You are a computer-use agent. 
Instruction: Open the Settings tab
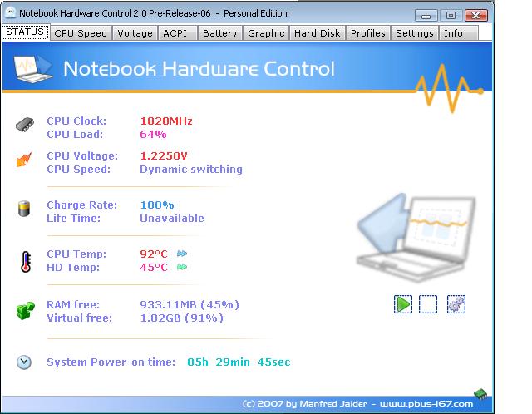tap(415, 33)
